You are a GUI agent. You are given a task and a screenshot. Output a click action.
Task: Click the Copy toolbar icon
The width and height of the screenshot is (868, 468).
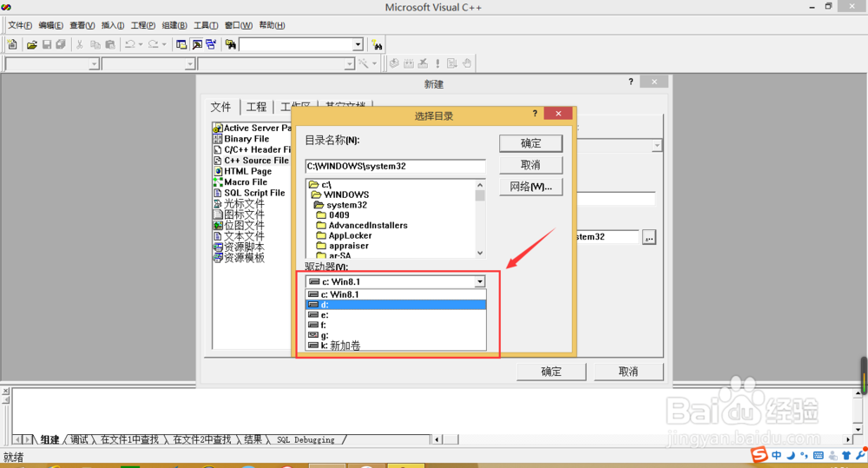click(x=95, y=44)
